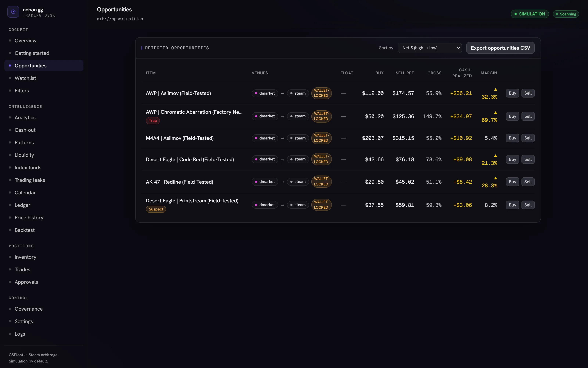
Task: Click the warning triangle above 69.7% margin
Action: click(495, 113)
